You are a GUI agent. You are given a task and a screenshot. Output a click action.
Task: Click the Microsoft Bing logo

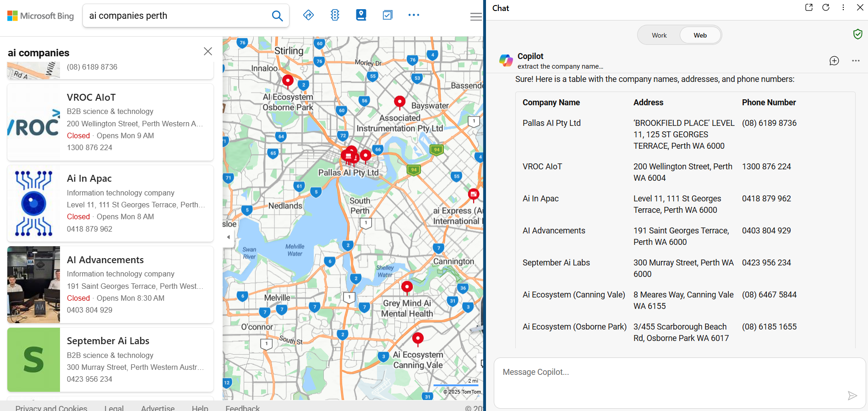tap(40, 16)
